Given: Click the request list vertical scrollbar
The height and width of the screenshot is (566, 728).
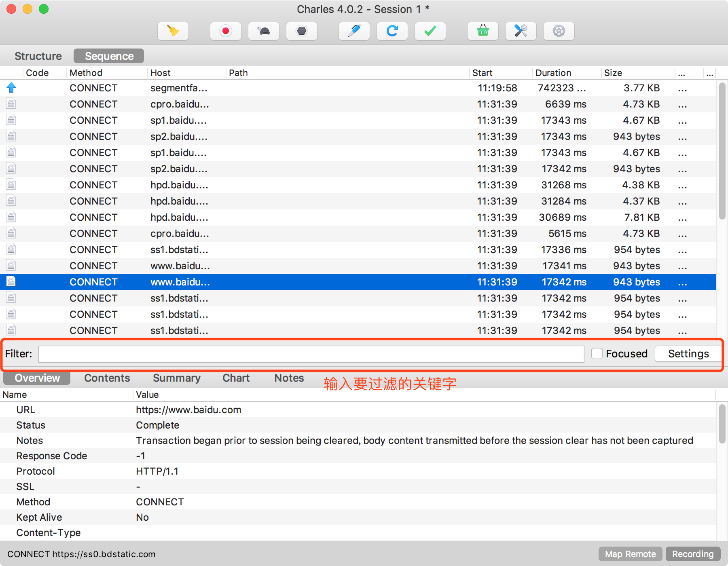Looking at the screenshot, I should [722, 151].
